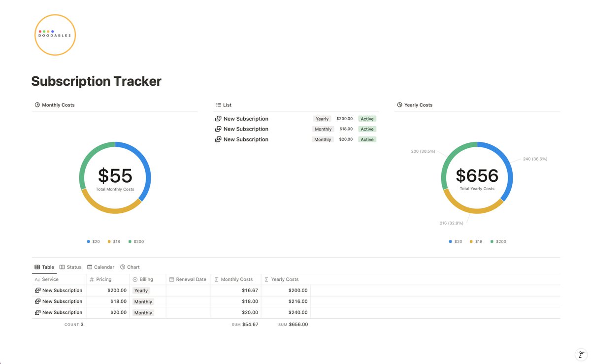This screenshot has width=591, height=364.
Task: Open Billing select in $18.00 table row
Action: click(143, 301)
